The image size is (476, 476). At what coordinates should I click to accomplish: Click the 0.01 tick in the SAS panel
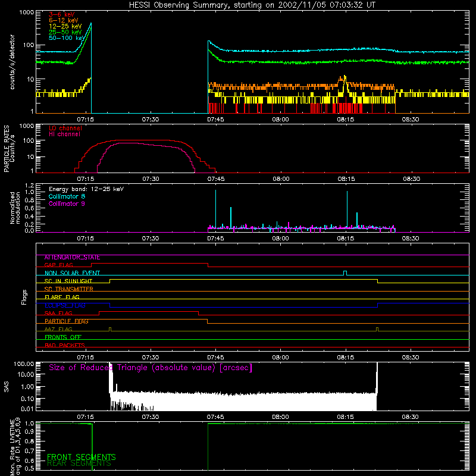point(27,409)
